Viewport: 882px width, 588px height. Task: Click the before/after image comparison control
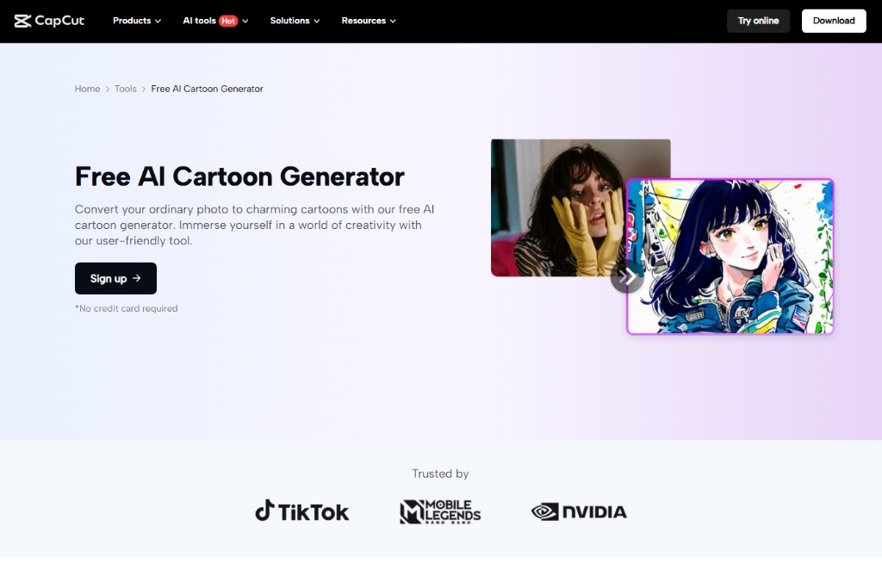(628, 277)
